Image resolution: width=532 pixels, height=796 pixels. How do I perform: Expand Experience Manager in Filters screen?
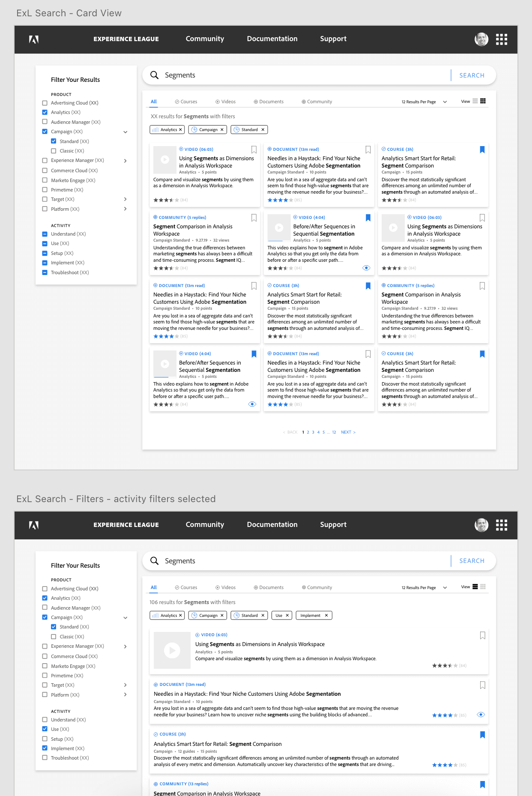point(126,646)
